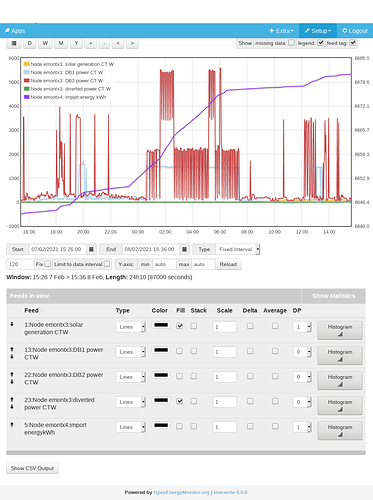The width and height of the screenshot is (373, 500).
Task: Open the Fixed Interval type dropdown
Action: (x=238, y=249)
